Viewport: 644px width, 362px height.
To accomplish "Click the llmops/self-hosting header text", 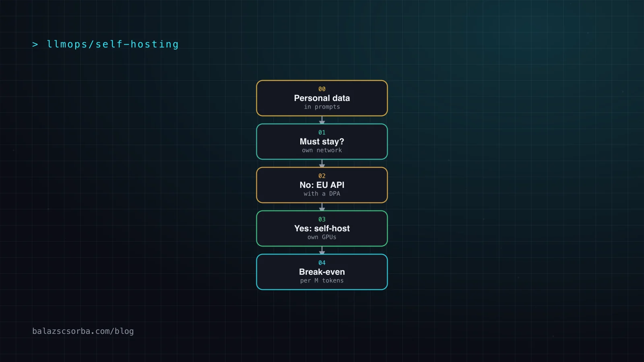I will (113, 44).
